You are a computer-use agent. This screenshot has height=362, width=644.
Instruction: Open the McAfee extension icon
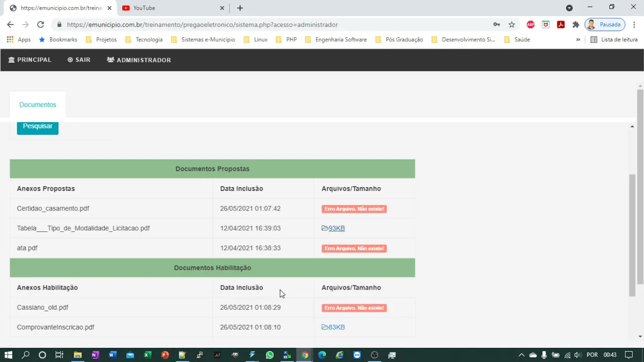(x=545, y=25)
